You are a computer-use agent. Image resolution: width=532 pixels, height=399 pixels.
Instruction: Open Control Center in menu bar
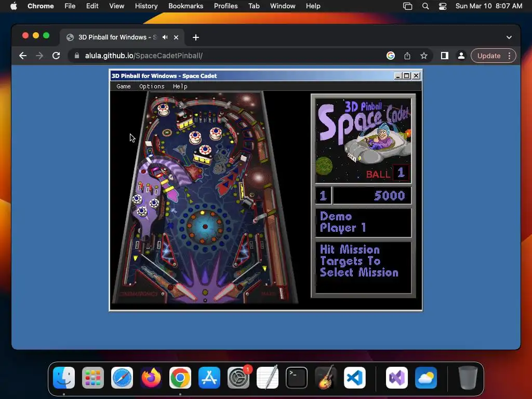(x=443, y=6)
